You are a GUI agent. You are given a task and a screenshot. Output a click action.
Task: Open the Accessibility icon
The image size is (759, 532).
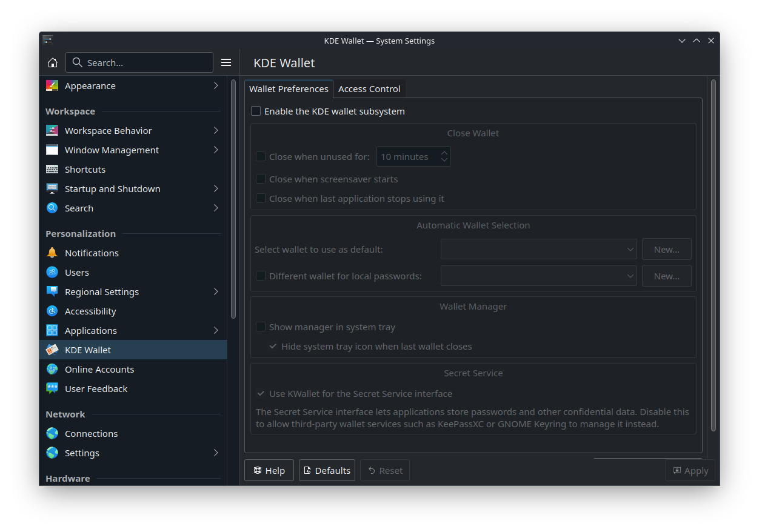click(x=52, y=311)
